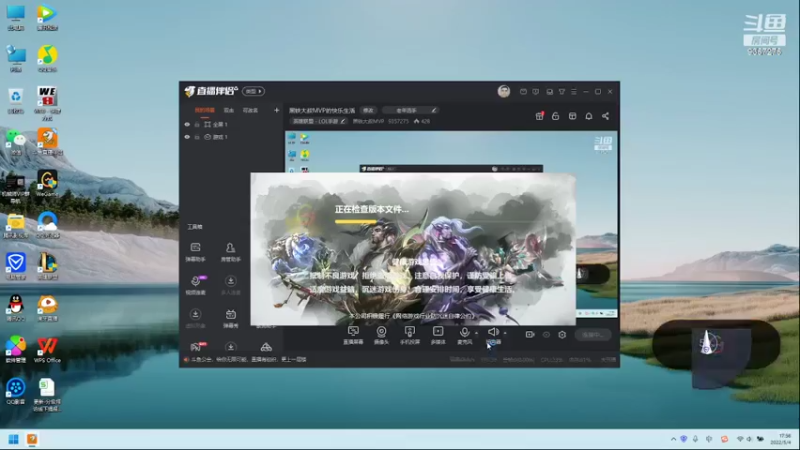
Task: Click the stream preview area in the app
Action: click(451, 225)
